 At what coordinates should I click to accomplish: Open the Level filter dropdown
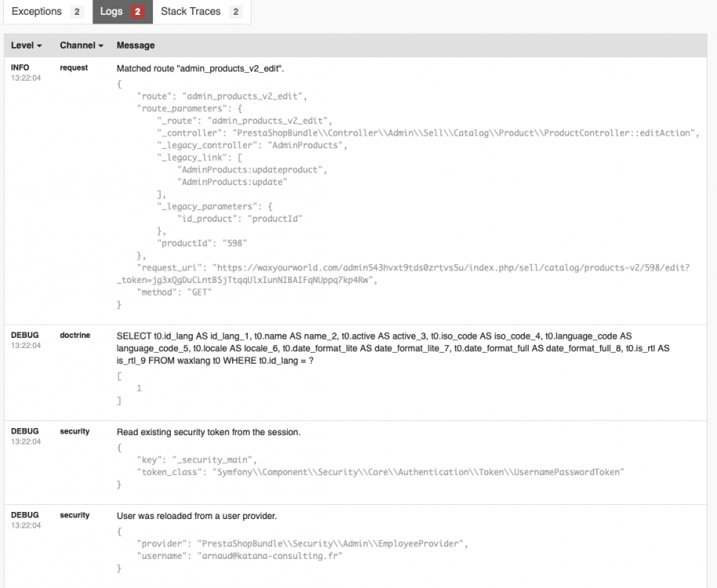click(27, 45)
